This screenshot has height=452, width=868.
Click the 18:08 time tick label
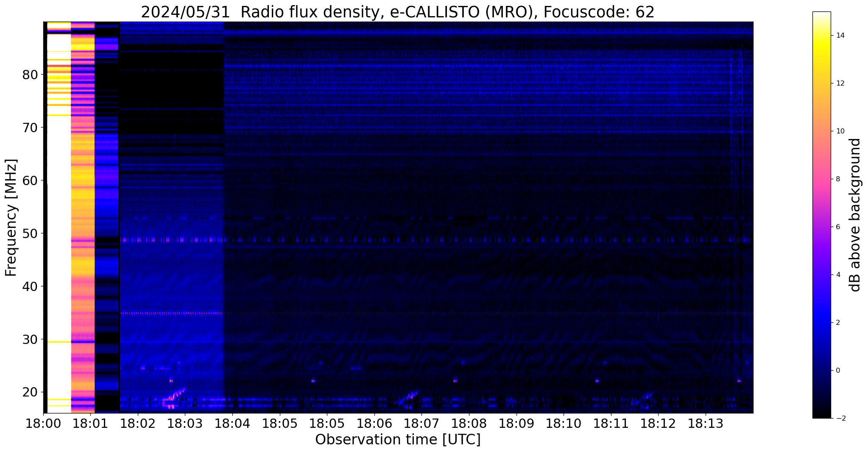(x=469, y=423)
